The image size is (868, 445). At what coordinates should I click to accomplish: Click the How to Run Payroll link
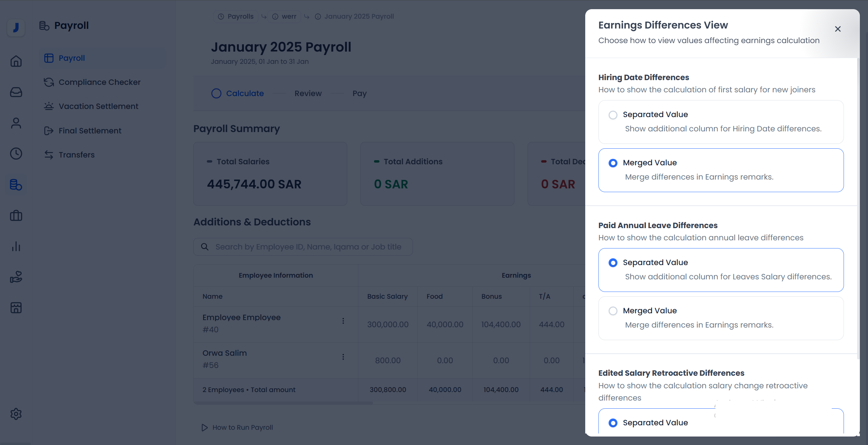pos(242,427)
